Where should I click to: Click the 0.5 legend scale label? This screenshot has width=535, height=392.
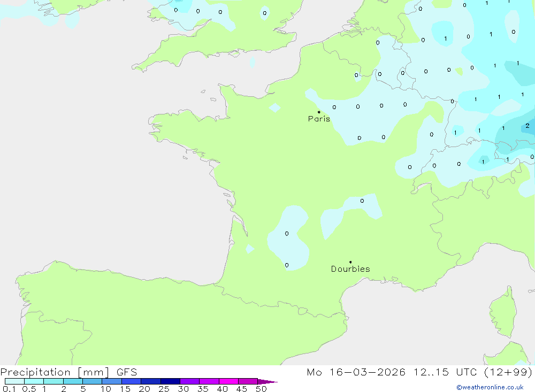point(29,389)
